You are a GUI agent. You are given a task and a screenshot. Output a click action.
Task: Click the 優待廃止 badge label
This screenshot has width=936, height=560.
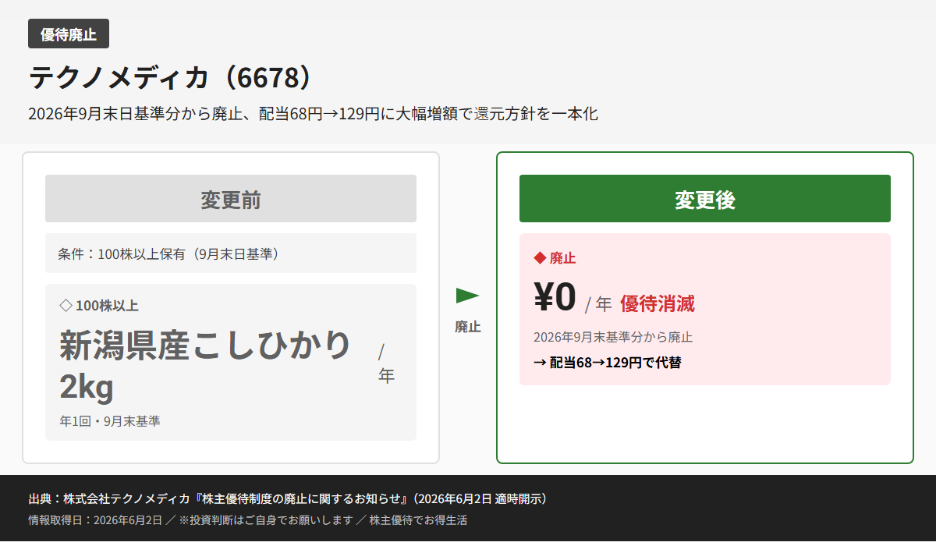pos(69,34)
